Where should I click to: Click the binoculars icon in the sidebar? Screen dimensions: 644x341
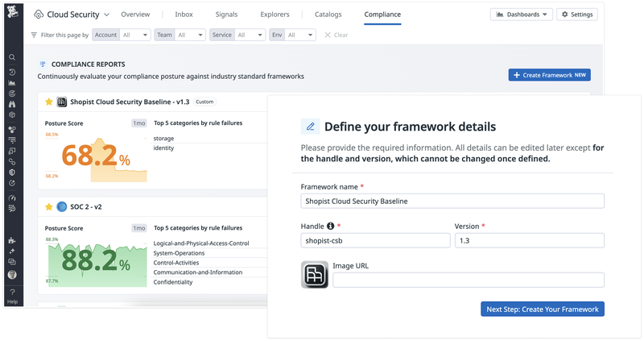click(x=12, y=104)
